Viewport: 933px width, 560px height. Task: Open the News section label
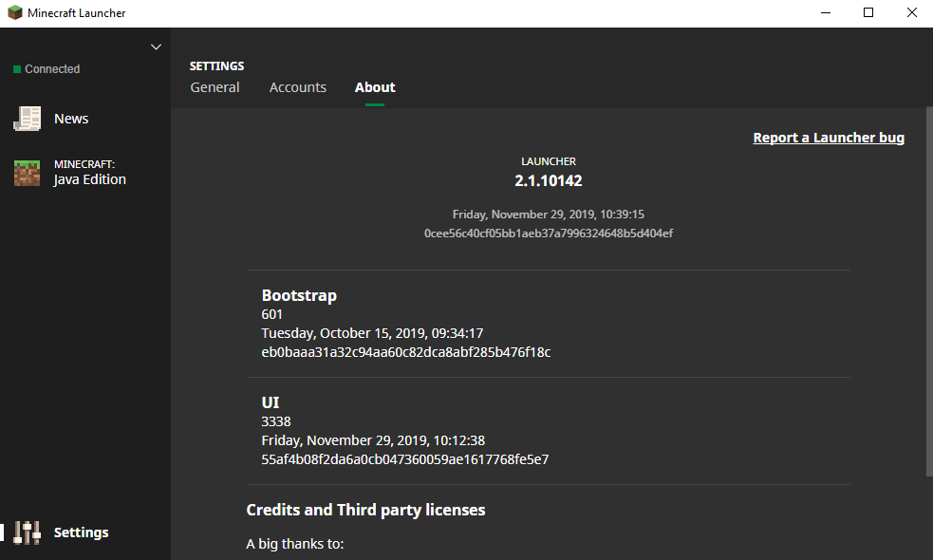tap(71, 119)
